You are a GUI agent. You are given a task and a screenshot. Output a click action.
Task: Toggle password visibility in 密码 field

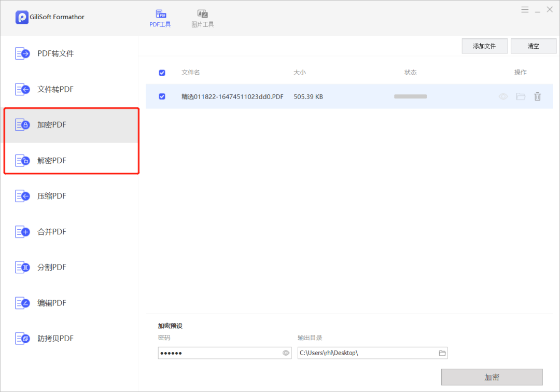pyautogui.click(x=285, y=353)
